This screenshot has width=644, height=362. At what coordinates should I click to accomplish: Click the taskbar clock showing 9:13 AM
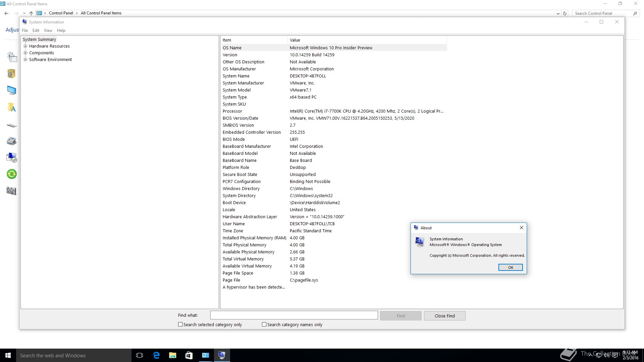(x=630, y=355)
